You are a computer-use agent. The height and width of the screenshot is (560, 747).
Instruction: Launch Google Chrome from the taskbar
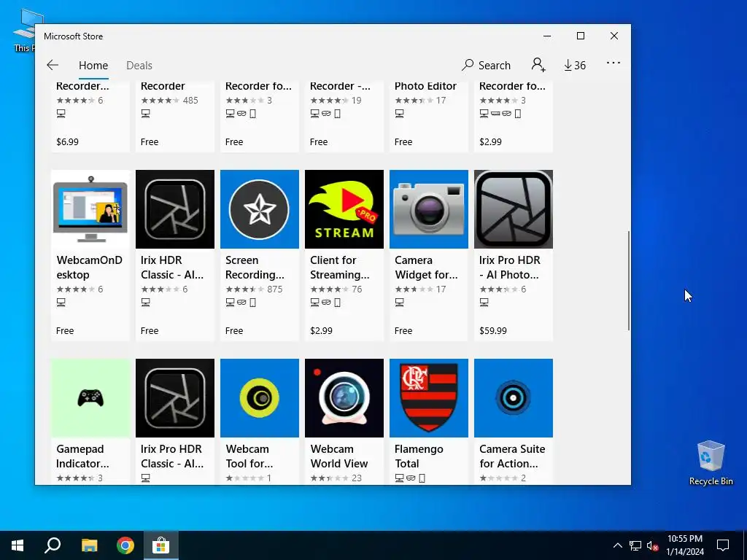tap(125, 545)
